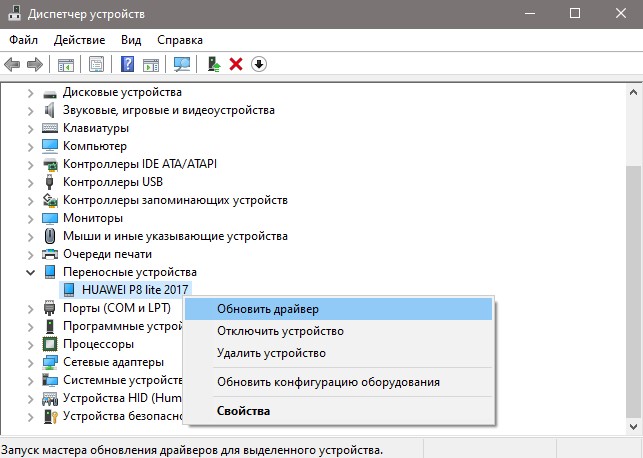The height and width of the screenshot is (458, 643).
Task: Click the mouse icon beside Мыши
Action: (50, 236)
